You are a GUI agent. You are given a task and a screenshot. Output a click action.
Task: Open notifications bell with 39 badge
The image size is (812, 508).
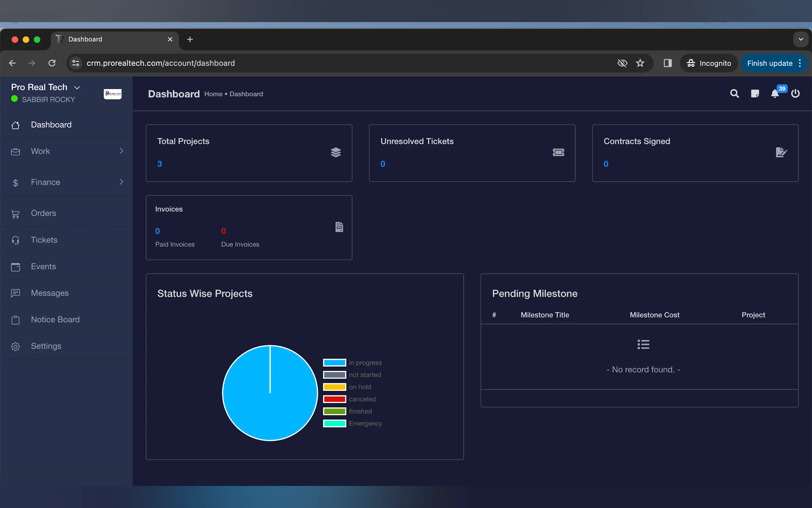(775, 94)
